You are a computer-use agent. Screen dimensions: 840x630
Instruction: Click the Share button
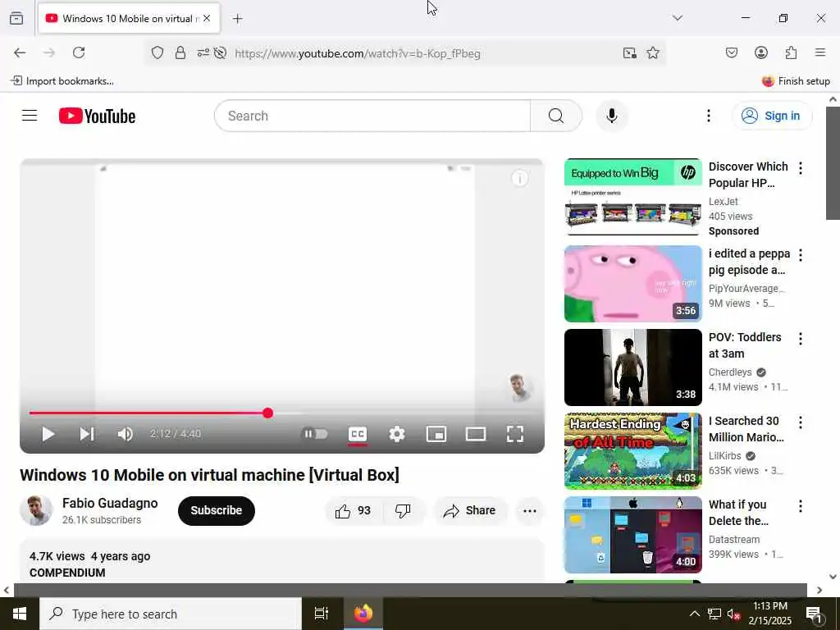[470, 511]
